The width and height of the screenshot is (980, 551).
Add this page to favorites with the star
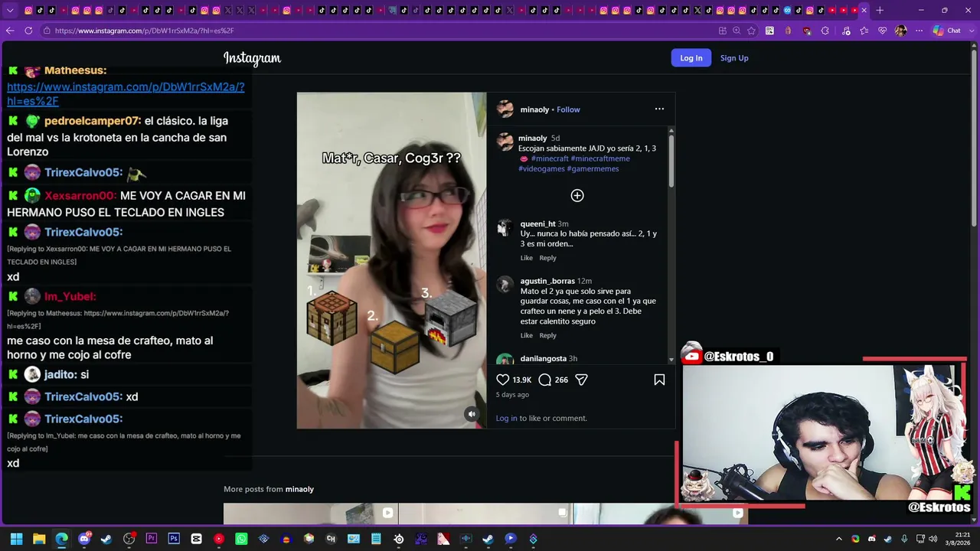pyautogui.click(x=752, y=31)
